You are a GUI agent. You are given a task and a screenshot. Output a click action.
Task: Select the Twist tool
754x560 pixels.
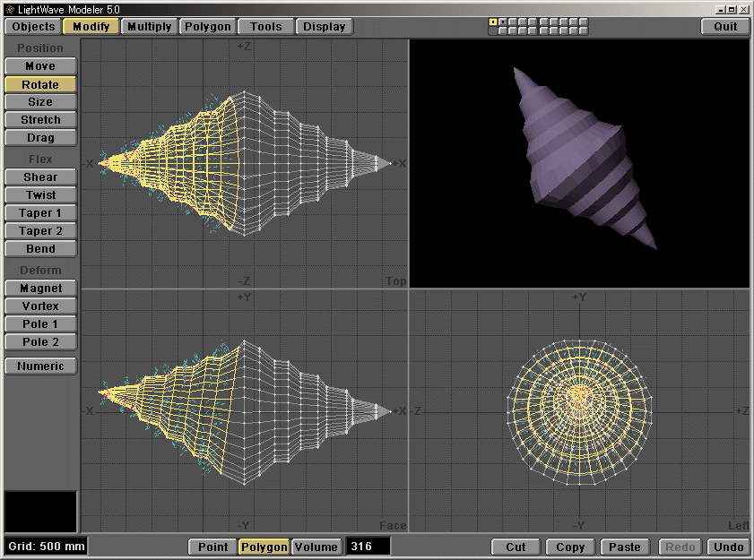point(39,194)
